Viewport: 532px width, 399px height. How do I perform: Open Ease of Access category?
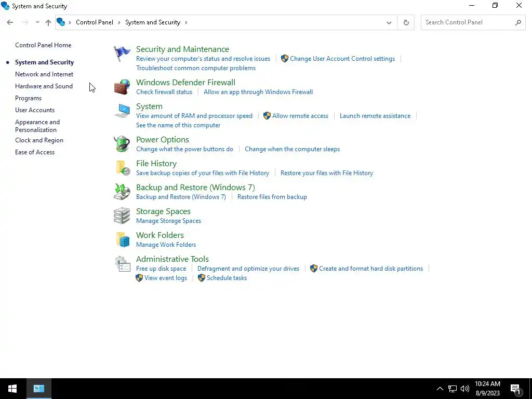35,152
